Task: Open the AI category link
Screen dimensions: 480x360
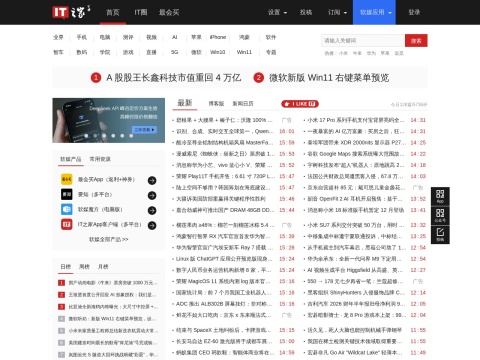Action: tap(175, 37)
